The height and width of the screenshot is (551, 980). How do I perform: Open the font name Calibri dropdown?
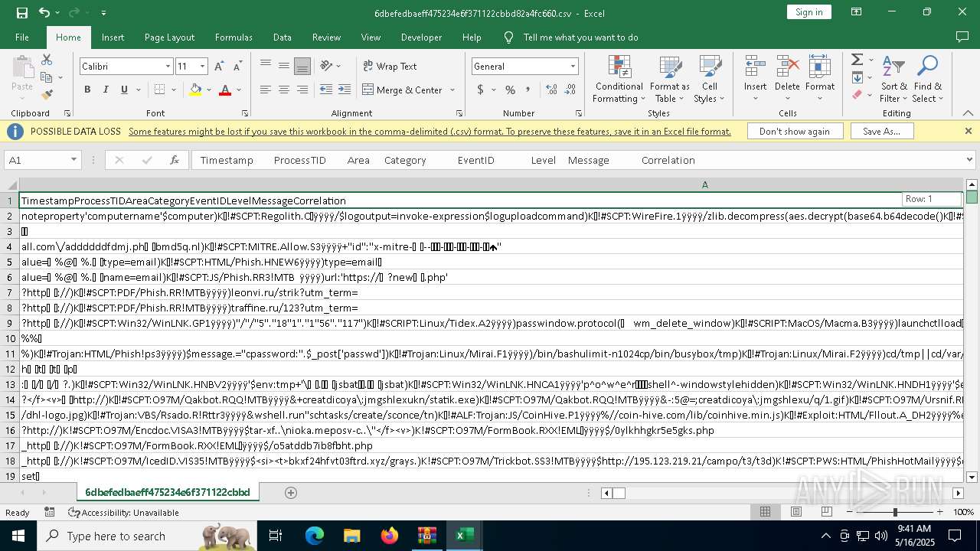point(168,67)
